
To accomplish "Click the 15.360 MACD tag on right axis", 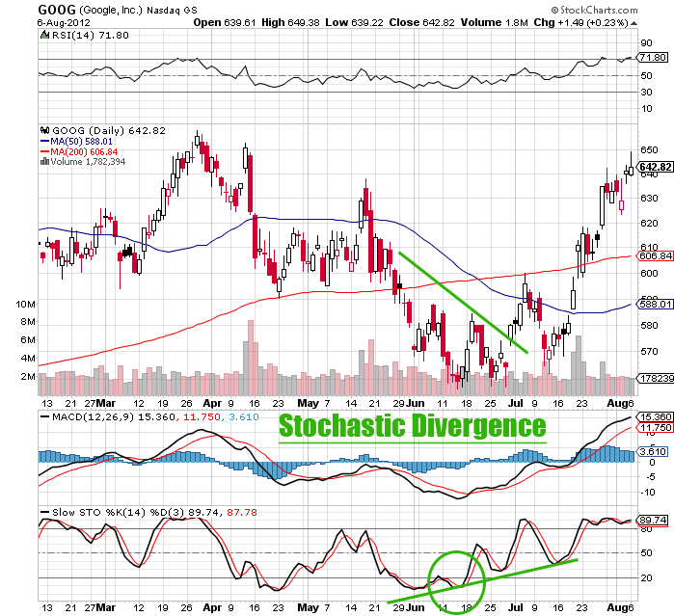I will [x=656, y=417].
